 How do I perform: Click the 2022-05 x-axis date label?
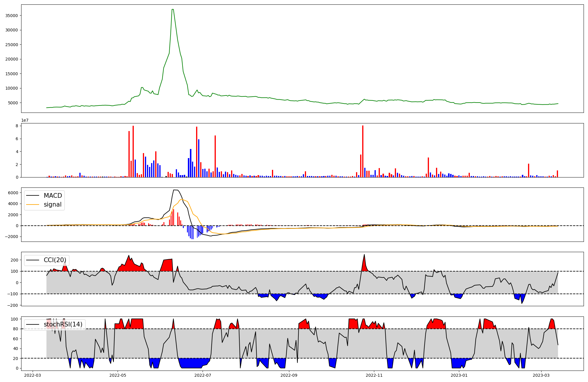pyautogui.click(x=118, y=375)
